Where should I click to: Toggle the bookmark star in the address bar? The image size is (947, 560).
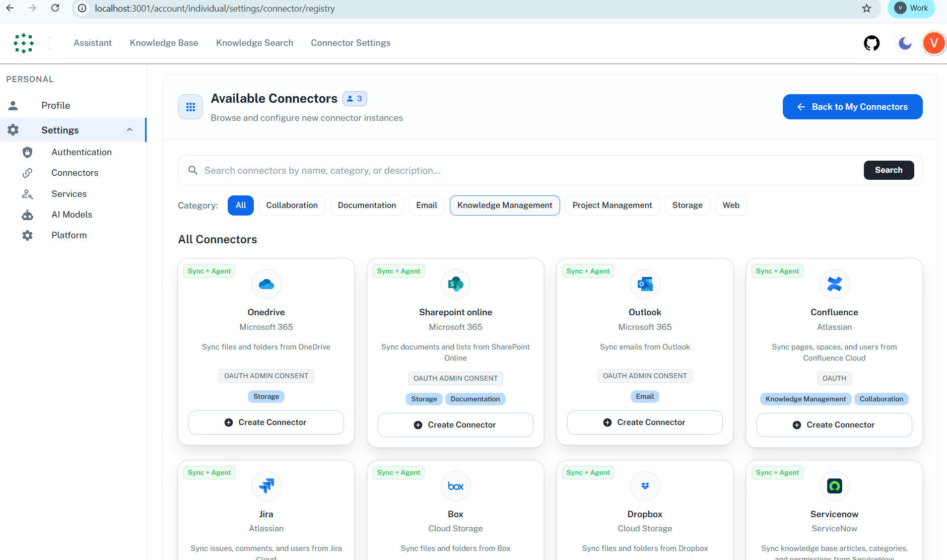(865, 8)
